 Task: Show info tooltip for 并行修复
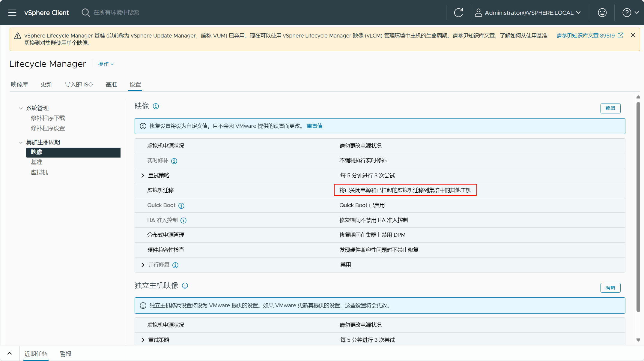click(x=175, y=265)
